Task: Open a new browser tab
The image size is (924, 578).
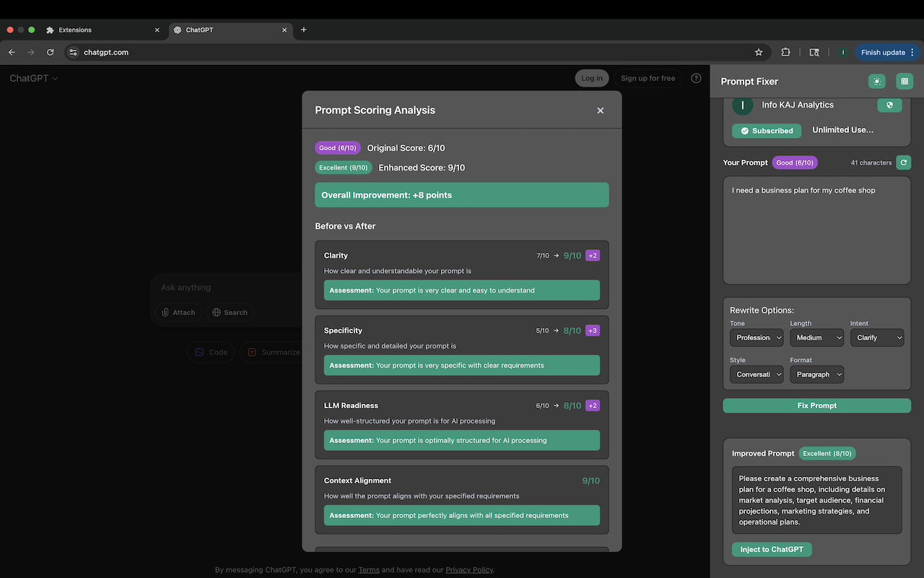Action: pyautogui.click(x=304, y=30)
